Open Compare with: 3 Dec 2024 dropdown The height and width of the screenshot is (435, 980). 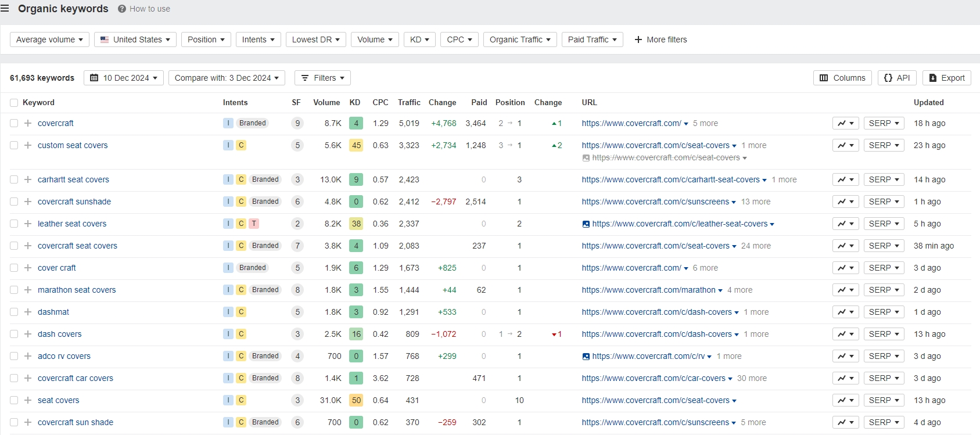coord(227,78)
